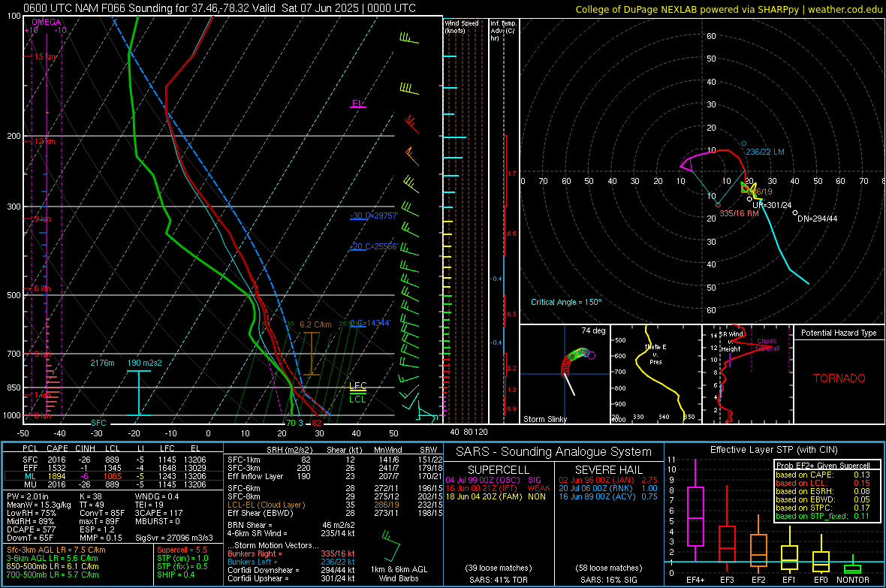Click the Effective Layer STP (with CIN) title
This screenshot has height=588, width=886.
774,450
